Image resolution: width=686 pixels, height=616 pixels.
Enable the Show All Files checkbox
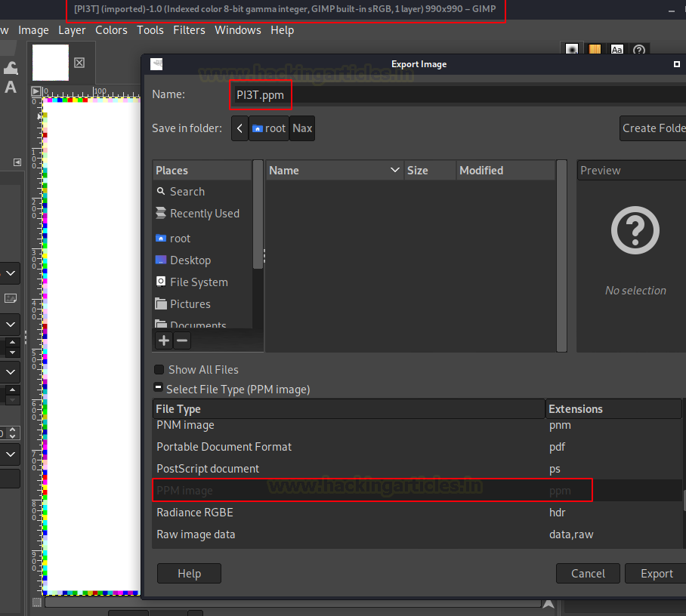(159, 370)
